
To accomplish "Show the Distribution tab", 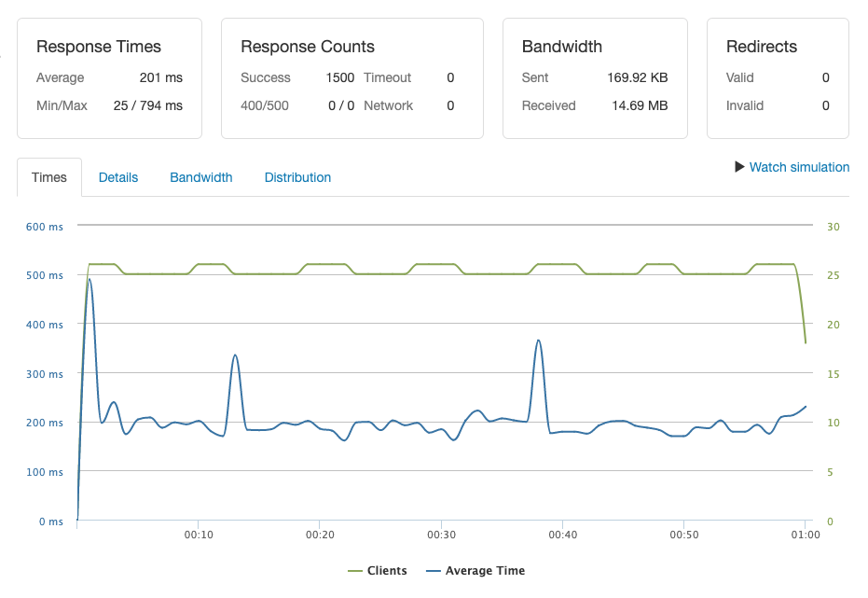I will tap(297, 177).
